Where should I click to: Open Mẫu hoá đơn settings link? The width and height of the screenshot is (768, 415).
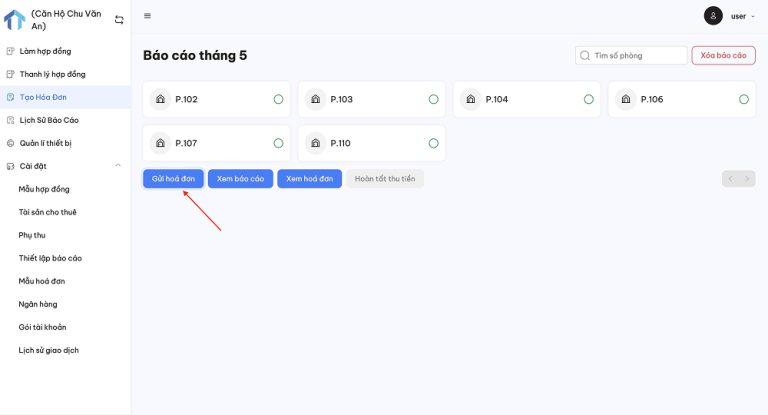pos(42,281)
